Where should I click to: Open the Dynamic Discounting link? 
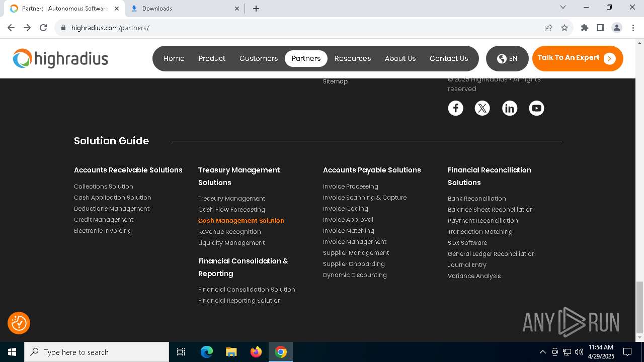click(x=355, y=275)
